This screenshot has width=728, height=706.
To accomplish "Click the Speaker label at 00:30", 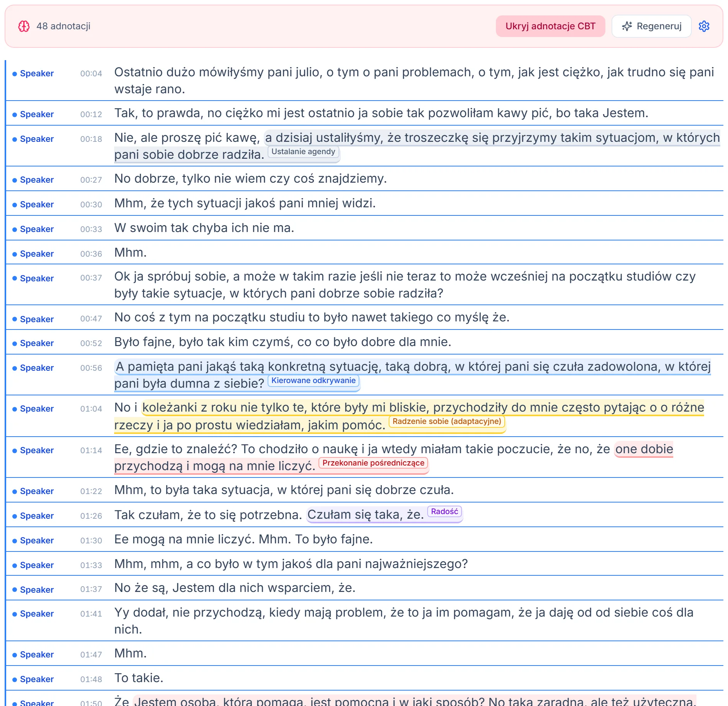I will click(x=37, y=204).
